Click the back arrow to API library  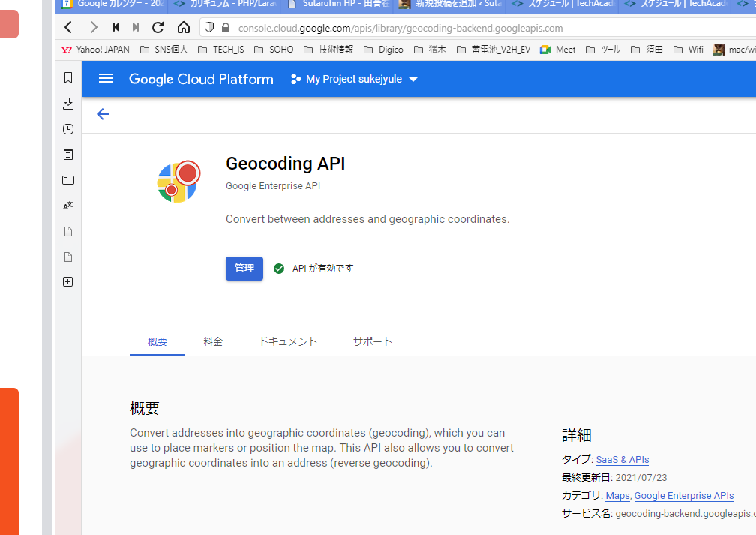click(x=103, y=114)
